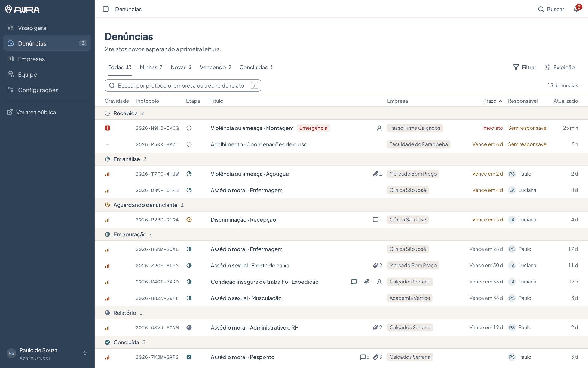Collapse the Em apuração group
The height and width of the screenshot is (368, 588).
pos(341,234)
